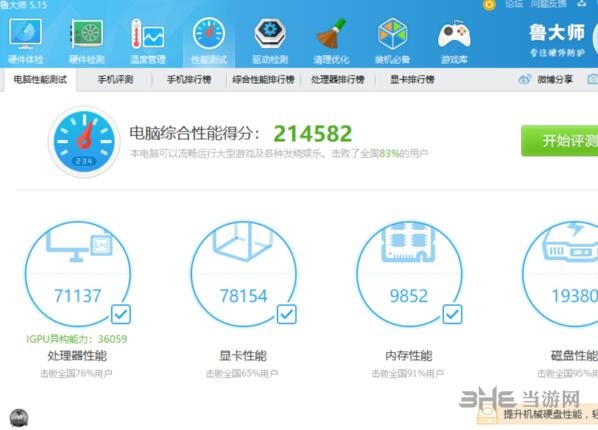
Task: Click the 提升机械硬盘性能 tip banner
Action: 538,414
